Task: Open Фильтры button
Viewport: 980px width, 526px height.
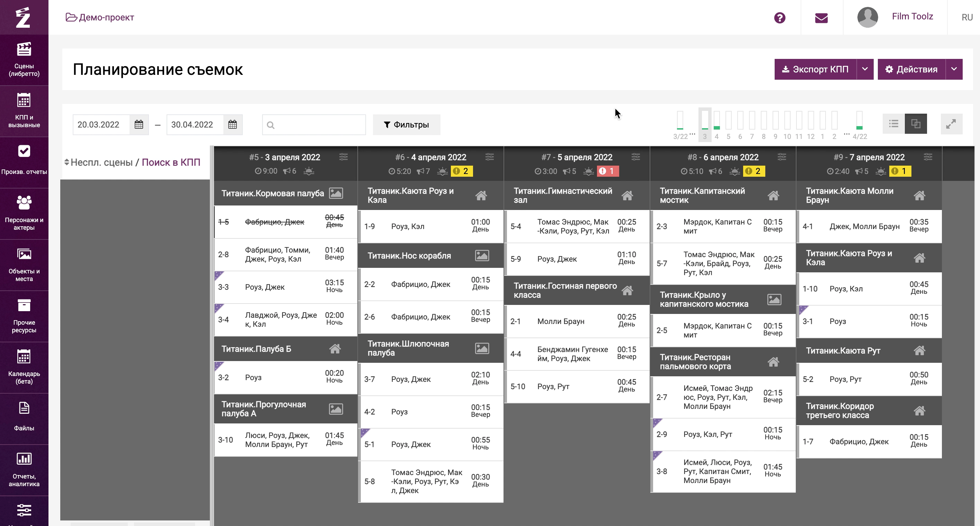Action: (406, 125)
